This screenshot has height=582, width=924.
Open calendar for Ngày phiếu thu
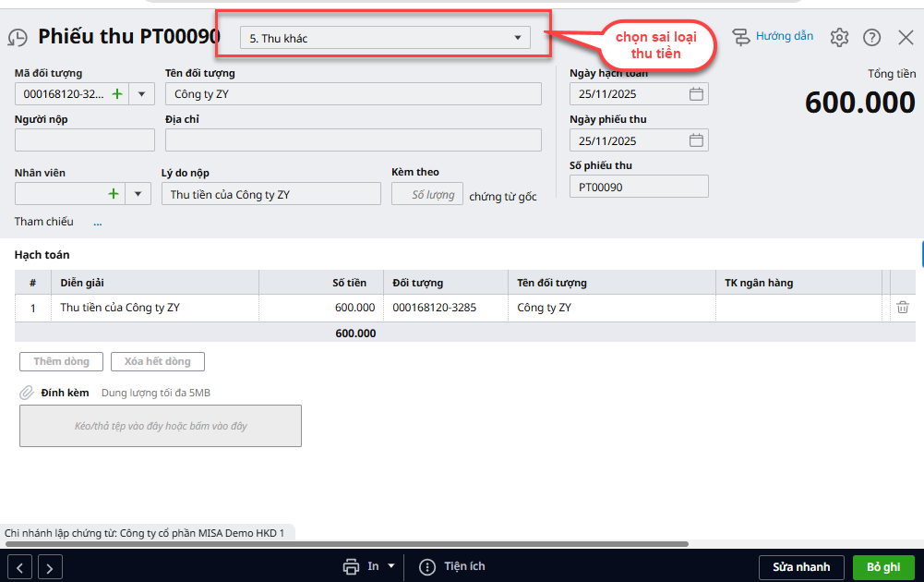(697, 140)
